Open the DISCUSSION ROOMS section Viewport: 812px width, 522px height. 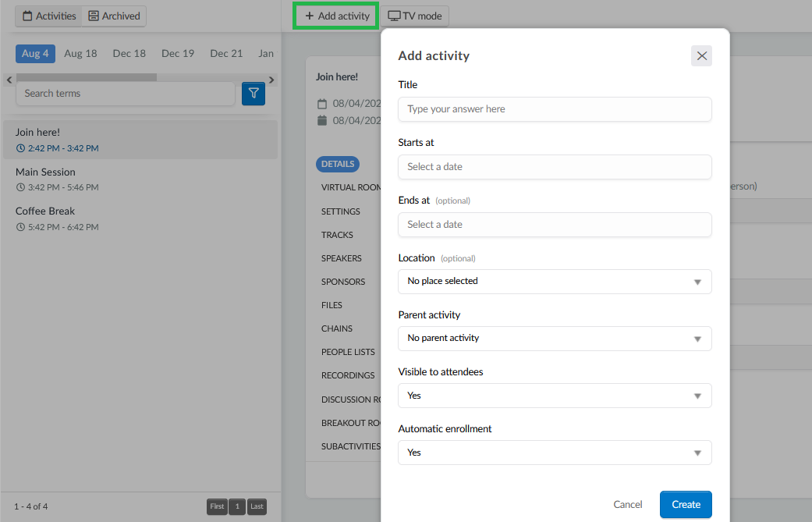tap(351, 399)
